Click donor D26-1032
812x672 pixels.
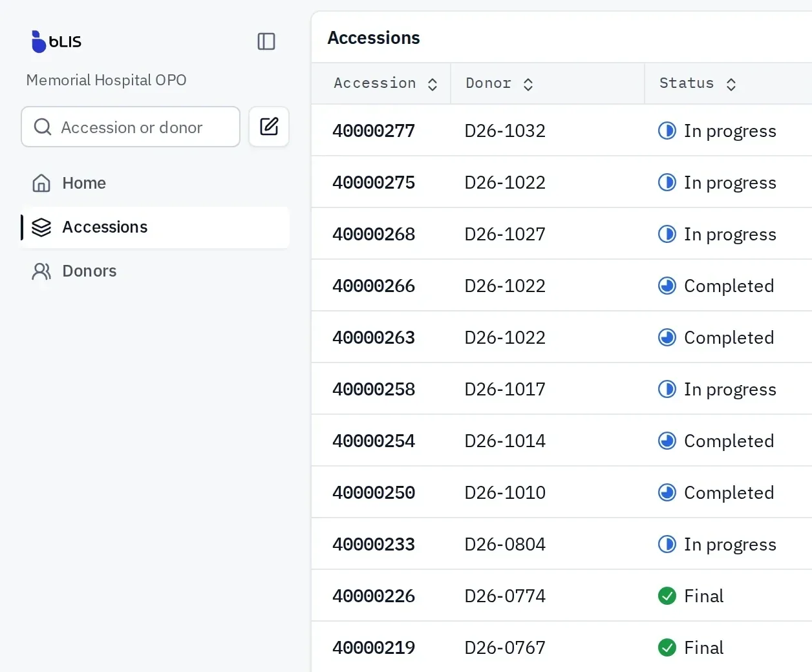[505, 131]
